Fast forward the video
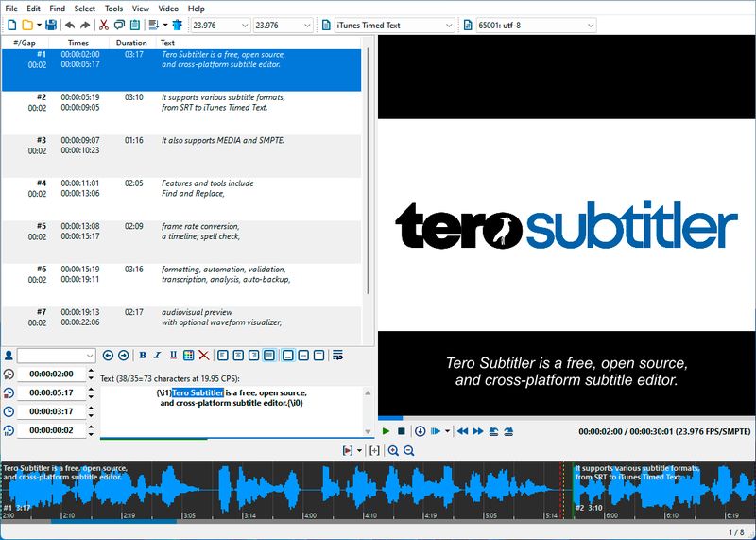This screenshot has height=540, width=756. pyautogui.click(x=478, y=431)
